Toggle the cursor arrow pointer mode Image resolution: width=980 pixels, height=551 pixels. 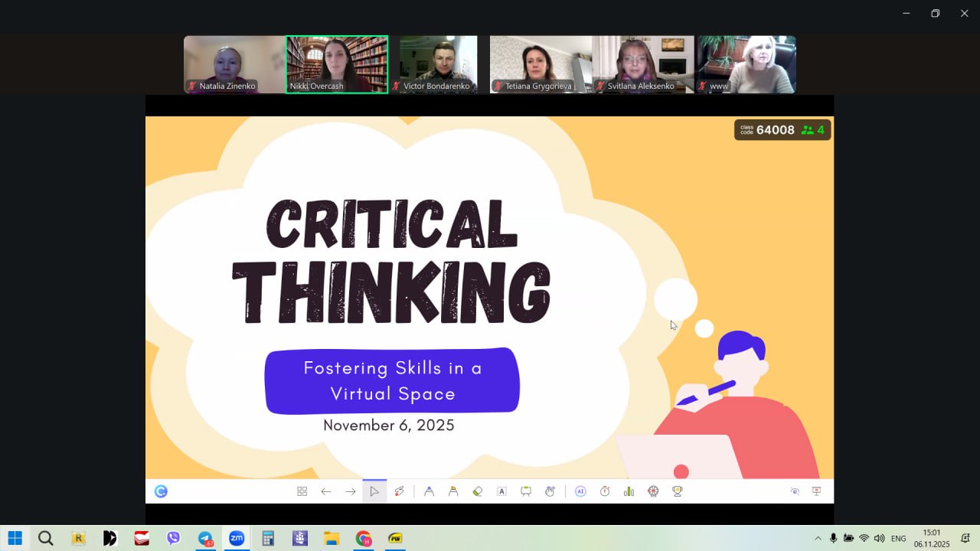pos(374,491)
